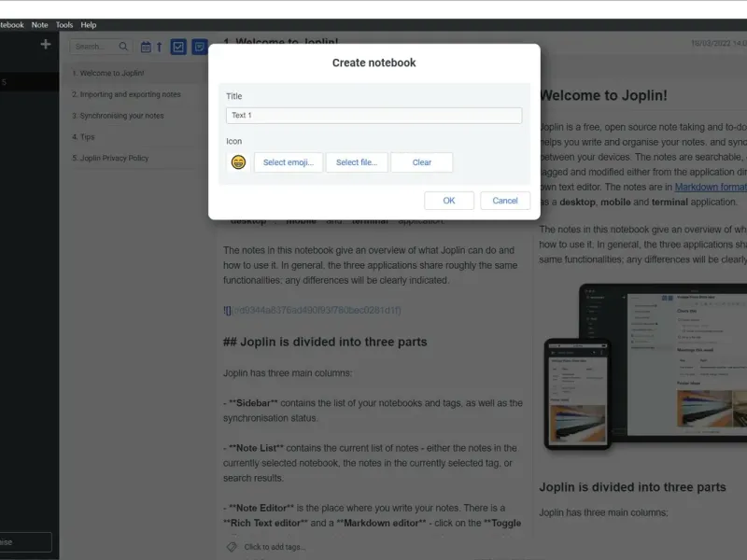Open the Markdown format link
The image size is (747, 560).
tap(711, 188)
